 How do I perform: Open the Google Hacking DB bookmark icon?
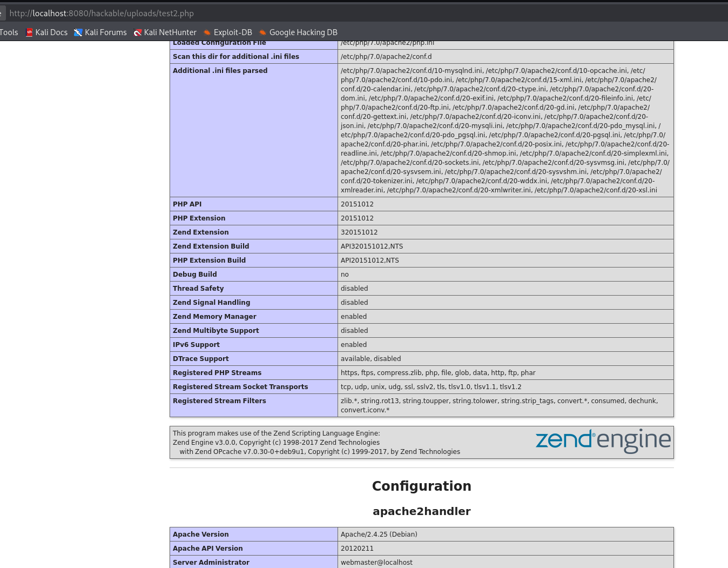[263, 32]
